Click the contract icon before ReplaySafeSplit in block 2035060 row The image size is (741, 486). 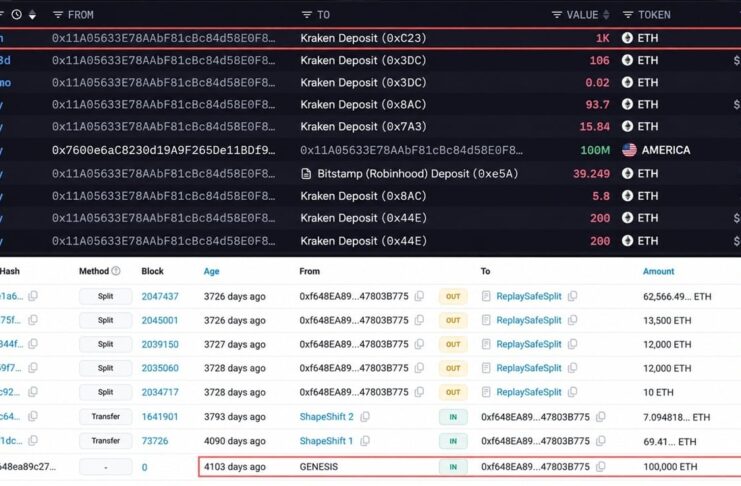486,368
